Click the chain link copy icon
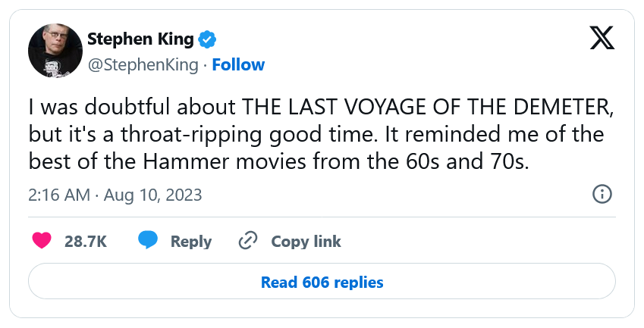The height and width of the screenshot is (328, 644). point(248,241)
